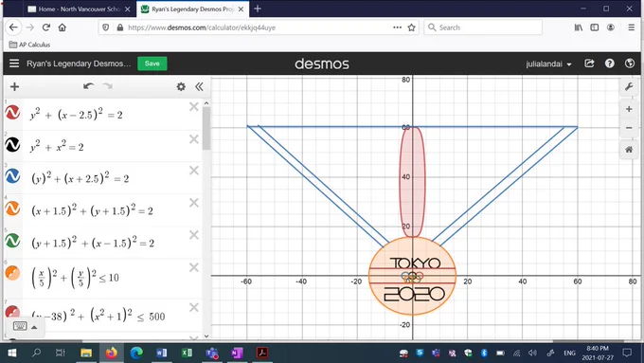The image size is (644, 363).
Task: Click the graph title Ryan's Legendary Desmos
Action: click(79, 64)
